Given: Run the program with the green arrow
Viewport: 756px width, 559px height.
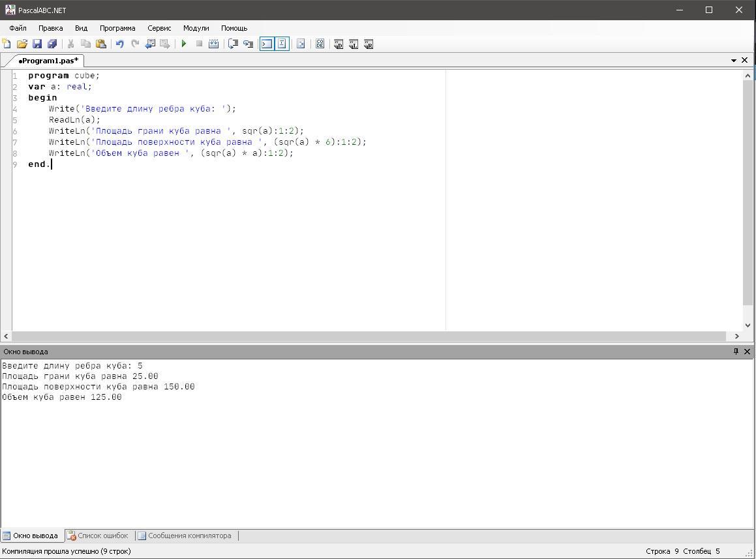Looking at the screenshot, I should tap(184, 44).
